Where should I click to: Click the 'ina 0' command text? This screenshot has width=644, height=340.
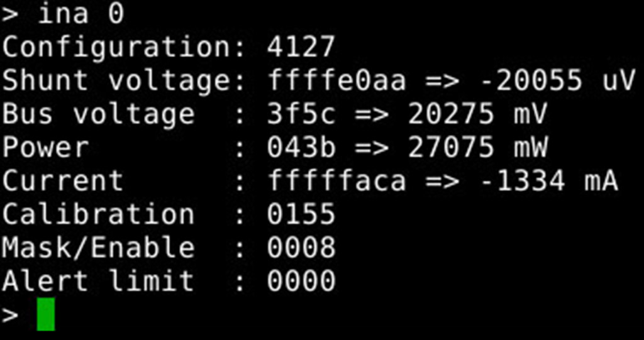[x=81, y=14]
